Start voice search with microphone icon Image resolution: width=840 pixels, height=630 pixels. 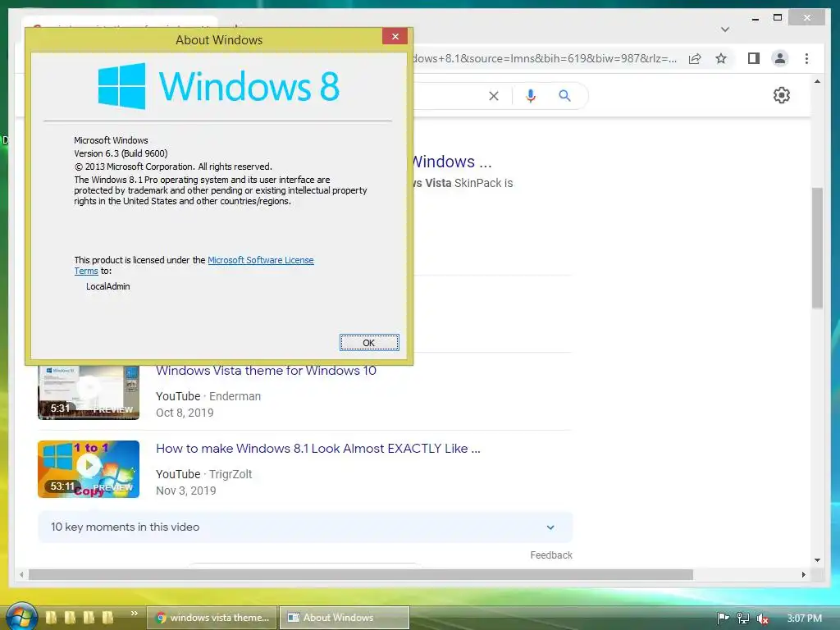(531, 96)
